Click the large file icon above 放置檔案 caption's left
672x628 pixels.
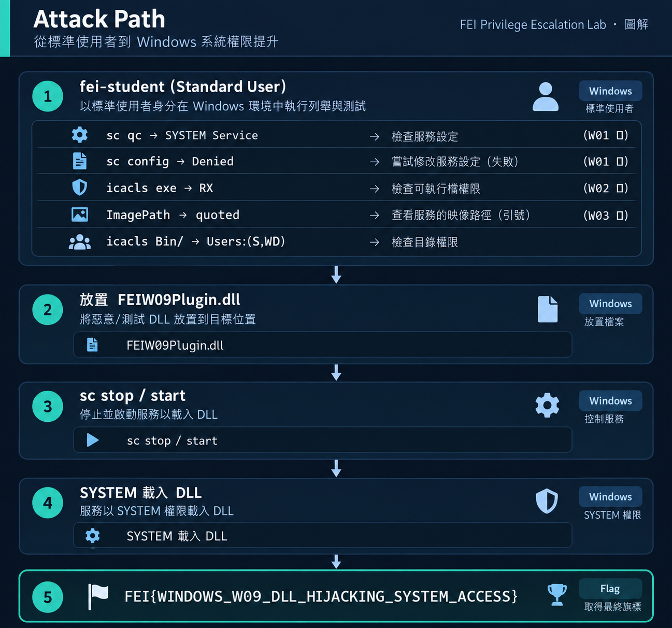(x=548, y=309)
